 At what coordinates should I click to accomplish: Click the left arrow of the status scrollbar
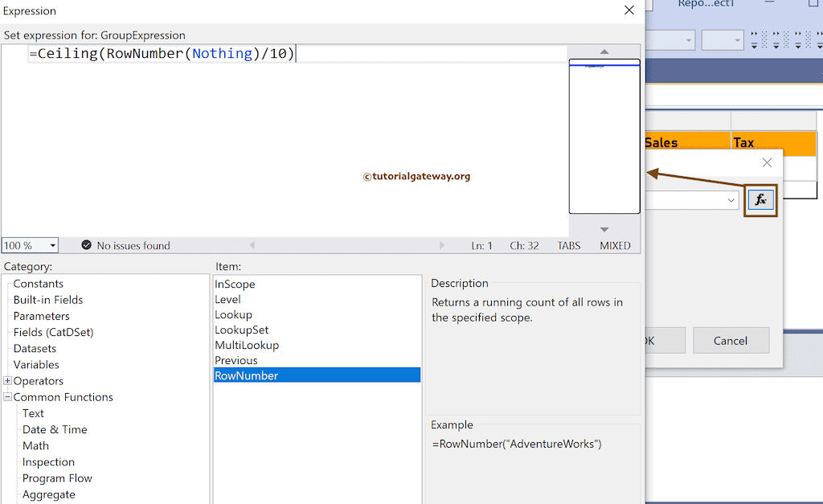(253, 245)
